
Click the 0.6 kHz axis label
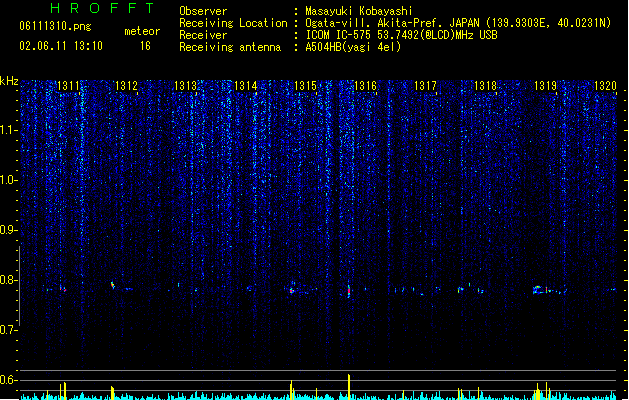[8, 380]
